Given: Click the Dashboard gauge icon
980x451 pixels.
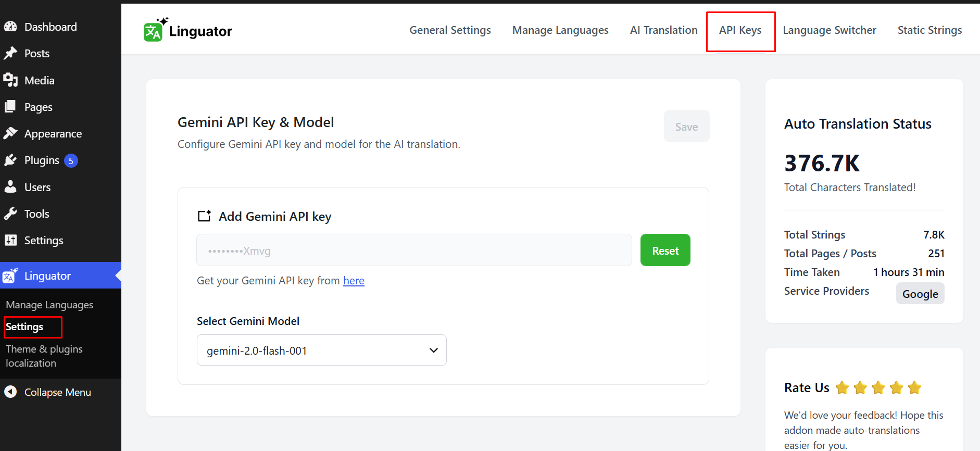Looking at the screenshot, I should pos(10,27).
